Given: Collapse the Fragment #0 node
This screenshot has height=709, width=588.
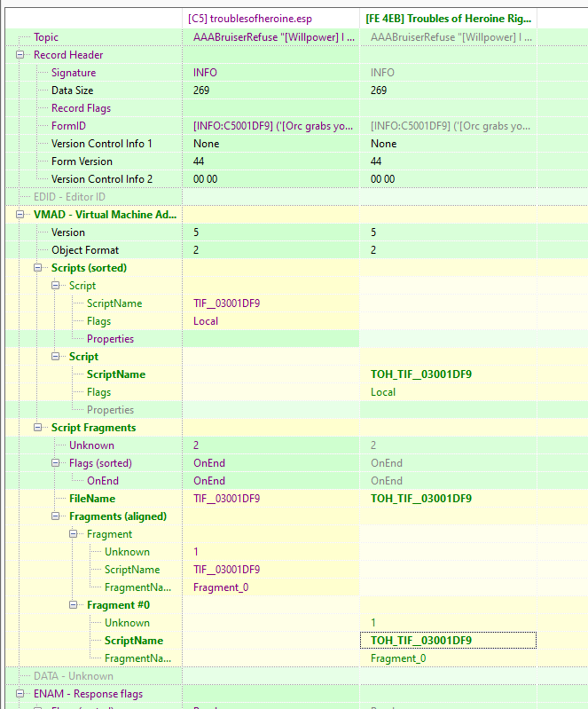Looking at the screenshot, I should [x=74, y=605].
